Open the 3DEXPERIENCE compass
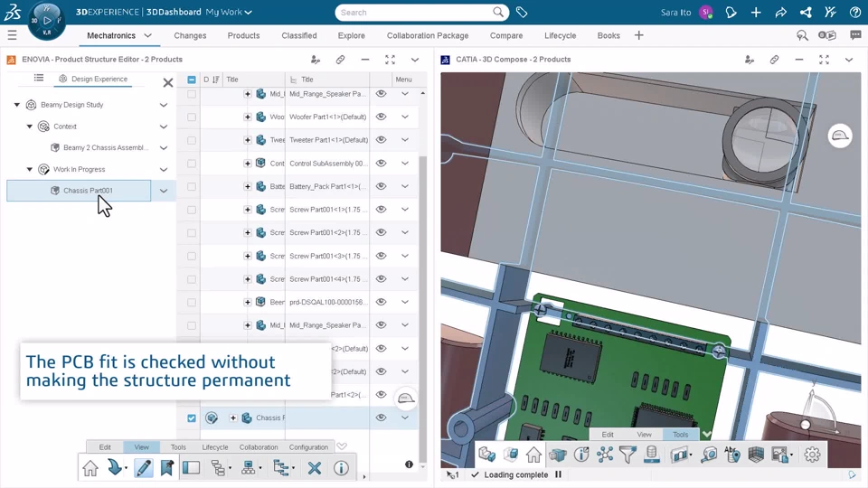The height and width of the screenshot is (488, 868). pos(46,21)
